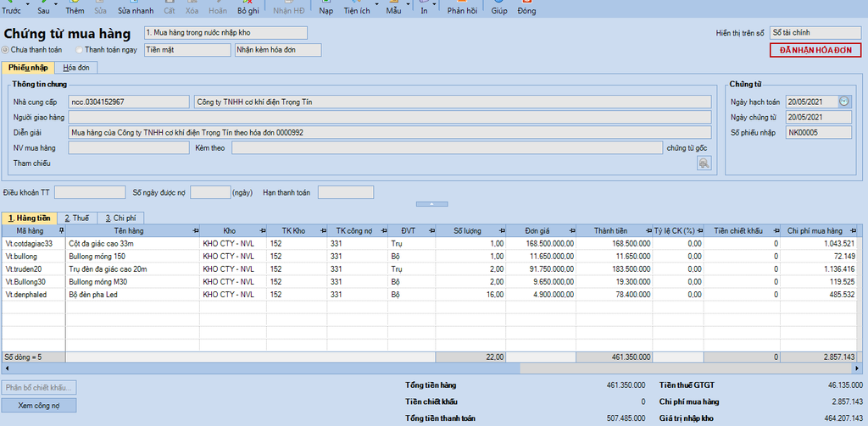Screen dimensions: 868x426
Task: Click the grid's horizontal scrollbar right arrow
Action: (x=858, y=368)
